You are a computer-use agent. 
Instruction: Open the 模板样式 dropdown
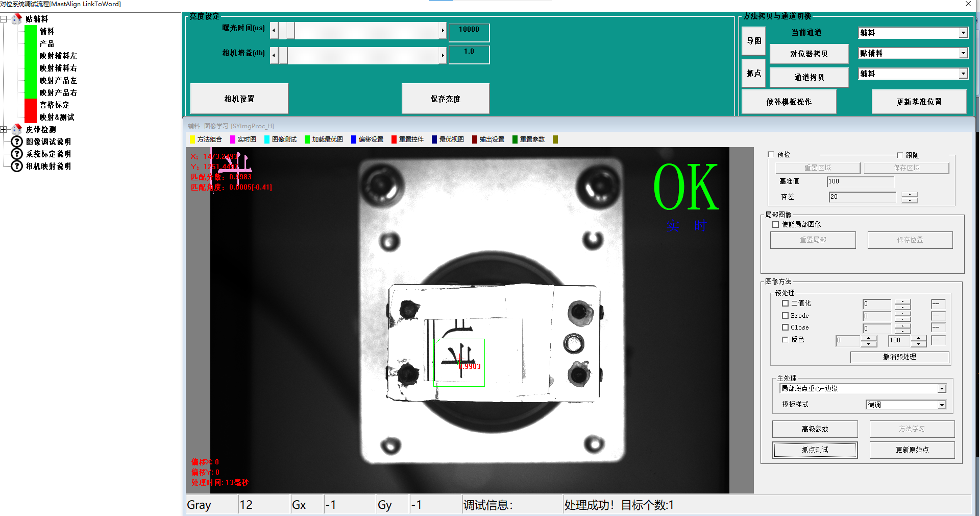[942, 405]
